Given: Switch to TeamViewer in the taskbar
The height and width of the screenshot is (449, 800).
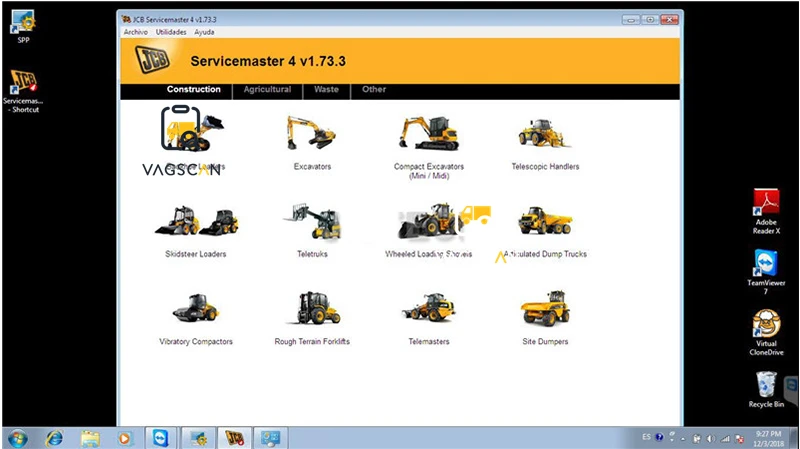Looking at the screenshot, I should pyautogui.click(x=161, y=438).
